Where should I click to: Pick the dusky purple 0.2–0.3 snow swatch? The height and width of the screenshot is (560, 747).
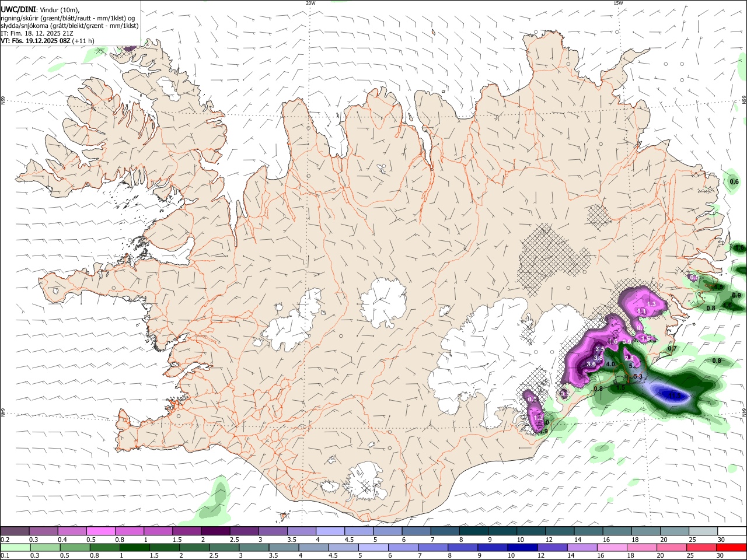pyautogui.click(x=15, y=531)
